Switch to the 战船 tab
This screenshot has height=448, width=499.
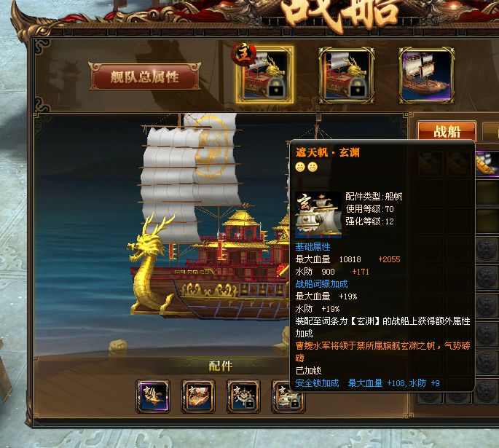click(447, 131)
